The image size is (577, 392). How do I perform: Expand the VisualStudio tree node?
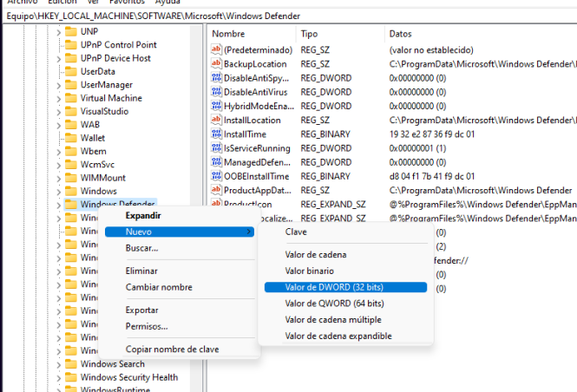point(58,112)
